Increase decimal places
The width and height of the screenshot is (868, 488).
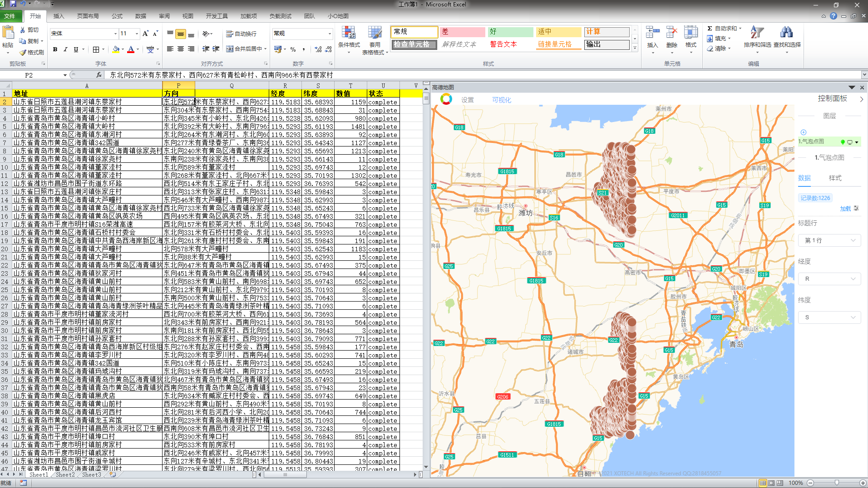coord(318,49)
